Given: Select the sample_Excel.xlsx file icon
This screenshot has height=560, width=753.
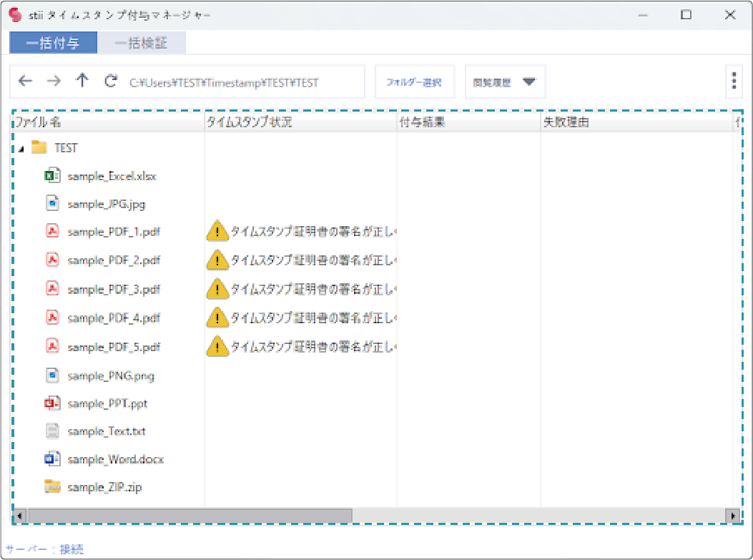Looking at the screenshot, I should [x=52, y=175].
